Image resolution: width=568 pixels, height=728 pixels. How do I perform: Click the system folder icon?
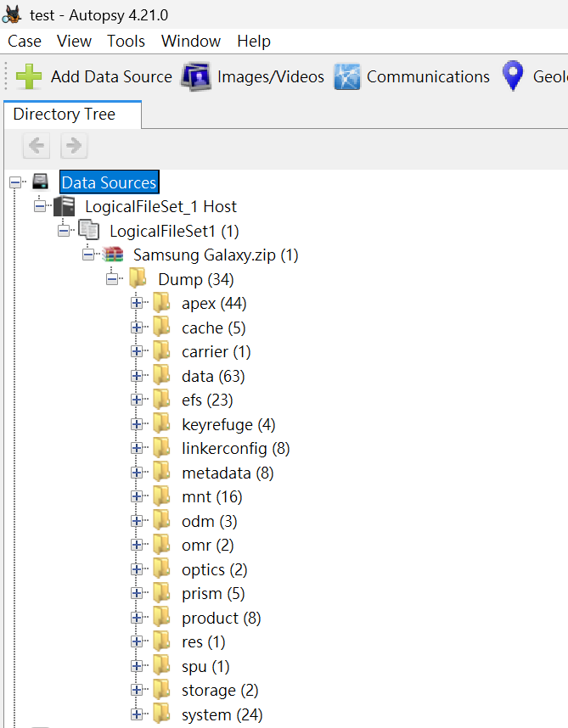click(x=161, y=714)
